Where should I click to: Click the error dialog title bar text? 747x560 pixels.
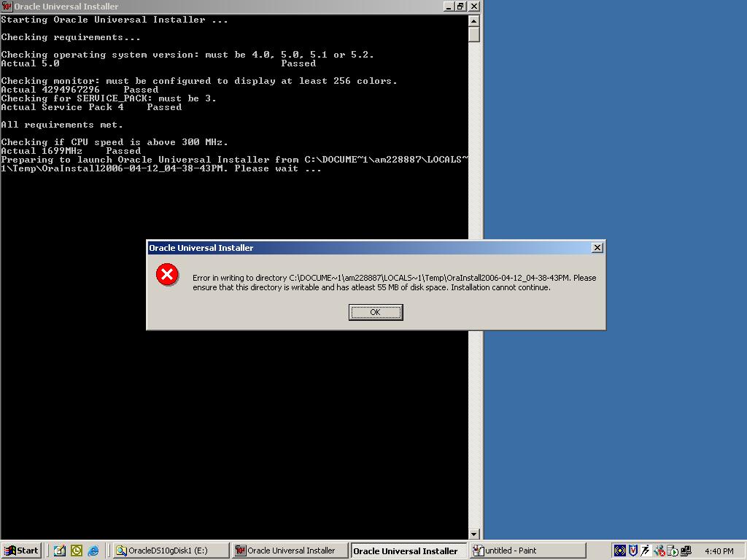click(201, 248)
